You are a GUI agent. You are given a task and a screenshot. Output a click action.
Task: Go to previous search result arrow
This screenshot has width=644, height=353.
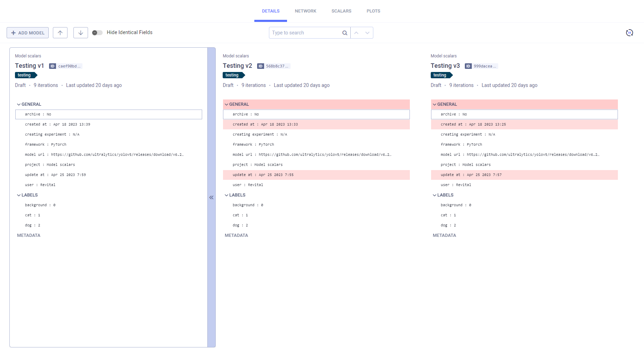(356, 33)
